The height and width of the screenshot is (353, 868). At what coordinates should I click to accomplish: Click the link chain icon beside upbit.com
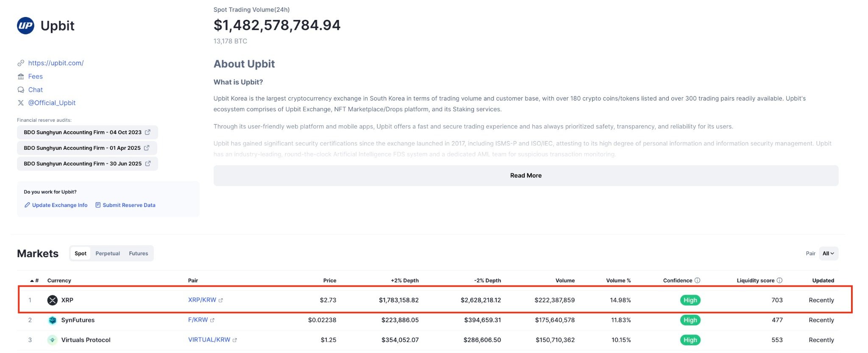click(21, 63)
